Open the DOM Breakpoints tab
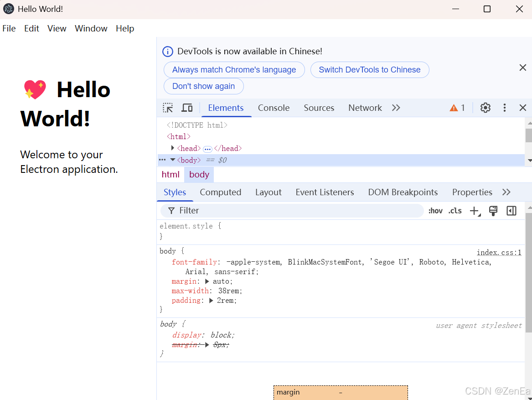 pos(403,192)
